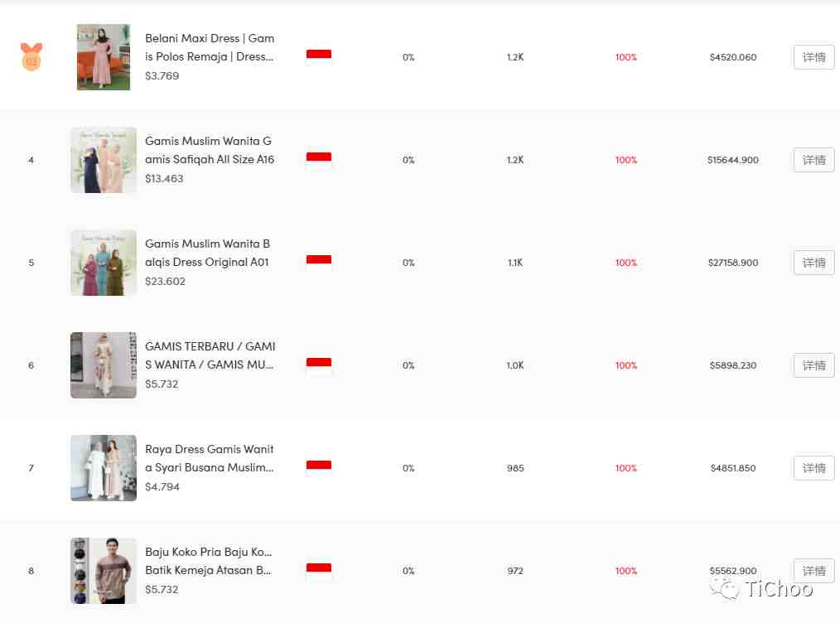Click the Indonesia flag for Belani Maxi Dress
Image resolution: width=840 pixels, height=623 pixels.
(319, 57)
